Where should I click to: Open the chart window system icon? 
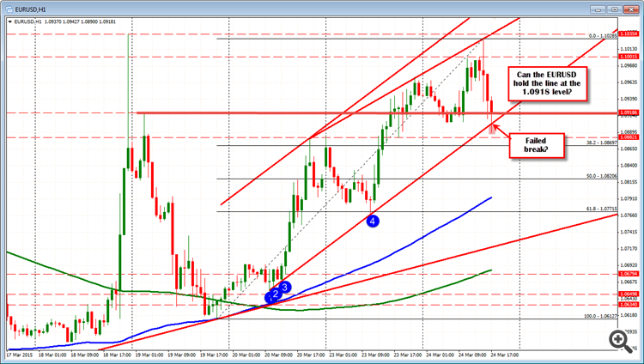9,9
